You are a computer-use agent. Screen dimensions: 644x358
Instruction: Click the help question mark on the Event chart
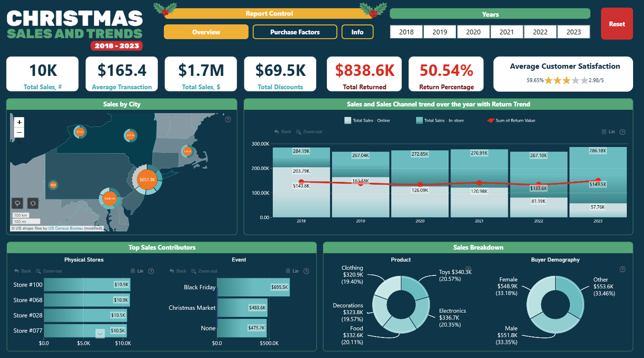coord(306,271)
